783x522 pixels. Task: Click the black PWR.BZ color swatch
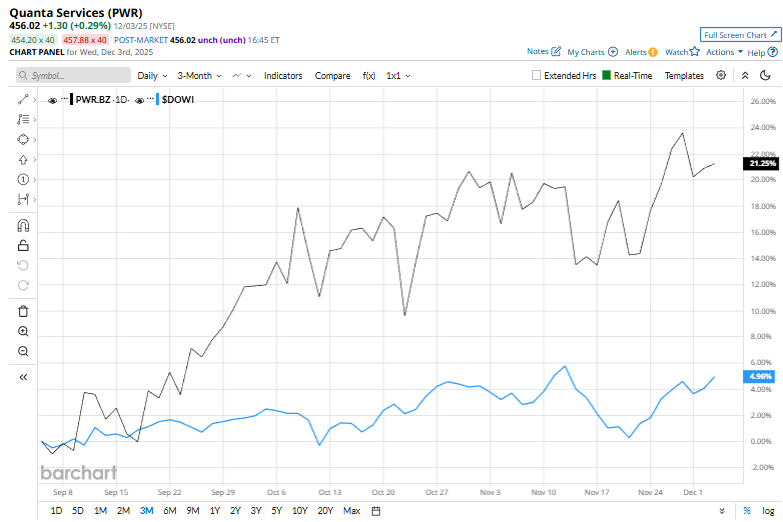tap(72, 99)
